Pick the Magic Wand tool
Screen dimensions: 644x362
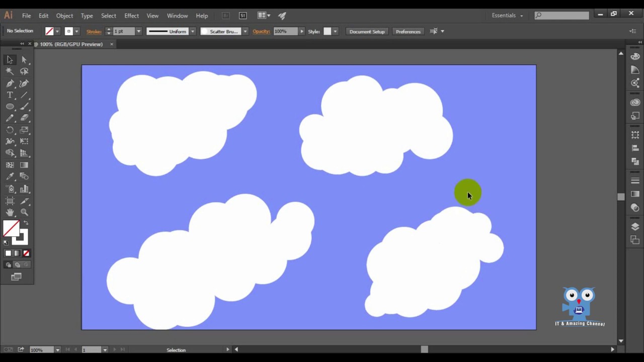[10, 71]
